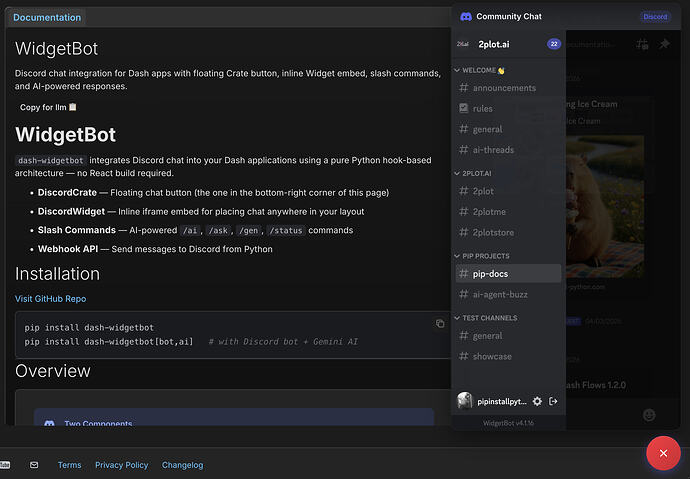Open the user settings gear icon
Image resolution: width=690 pixels, height=479 pixels.
537,401
